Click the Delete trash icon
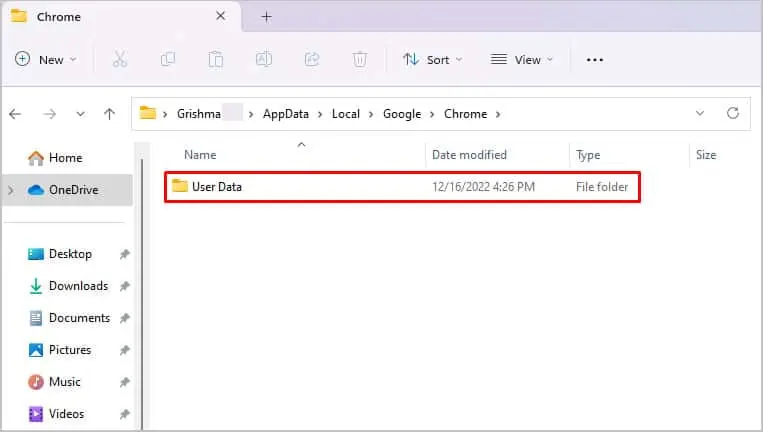Viewport: 763px width, 432px height. [x=360, y=59]
